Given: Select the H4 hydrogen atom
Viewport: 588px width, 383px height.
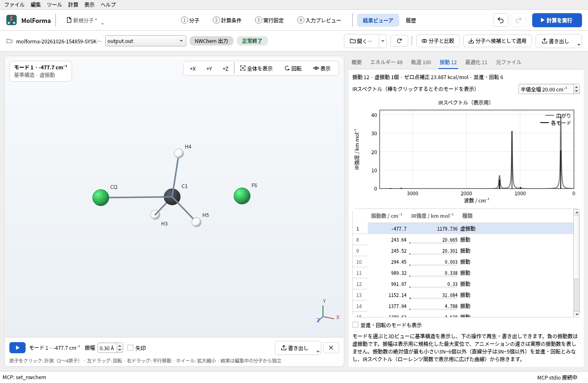Looking at the screenshot, I should pyautogui.click(x=179, y=153).
